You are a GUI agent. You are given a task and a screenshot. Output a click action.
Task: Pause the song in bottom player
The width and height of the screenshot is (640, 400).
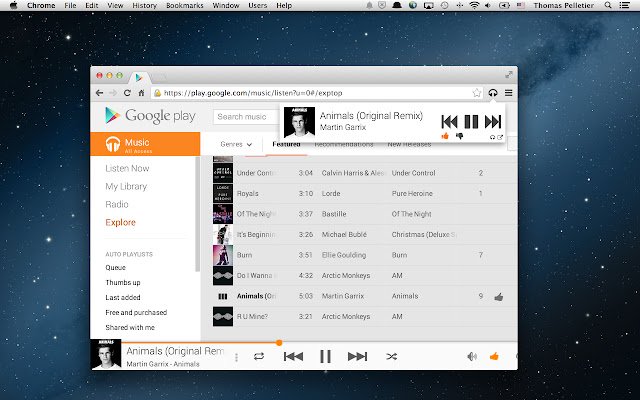pos(325,356)
